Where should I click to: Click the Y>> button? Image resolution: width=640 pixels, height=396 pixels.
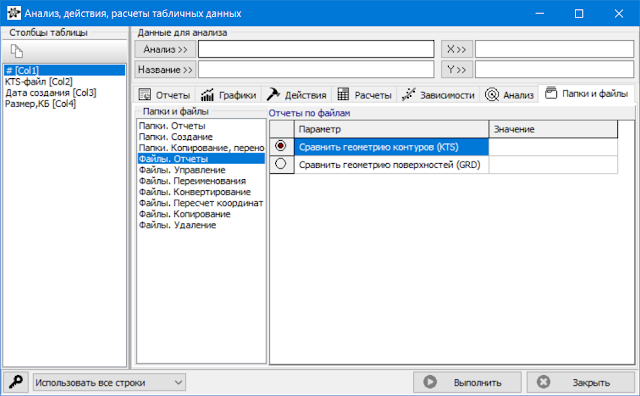[x=457, y=70]
